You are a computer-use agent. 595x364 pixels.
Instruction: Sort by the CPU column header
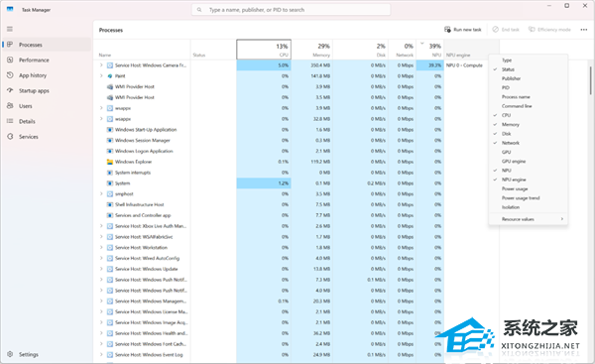(264, 50)
